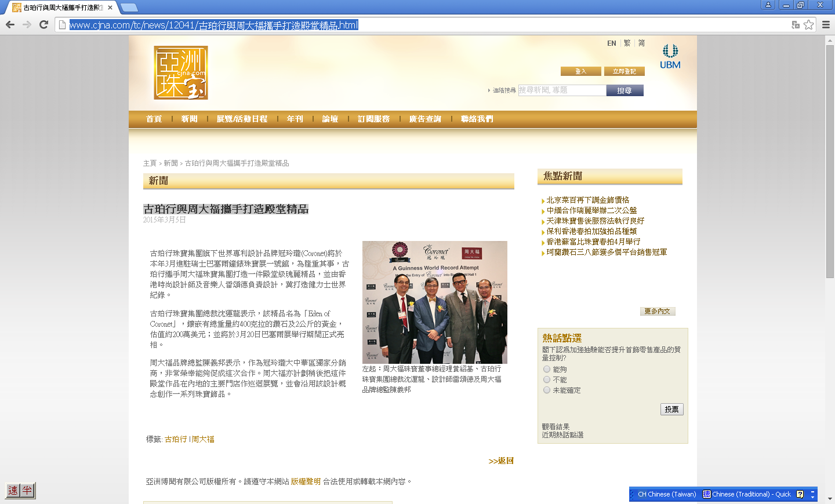Open the 論壇 menu item
835x504 pixels.
331,119
